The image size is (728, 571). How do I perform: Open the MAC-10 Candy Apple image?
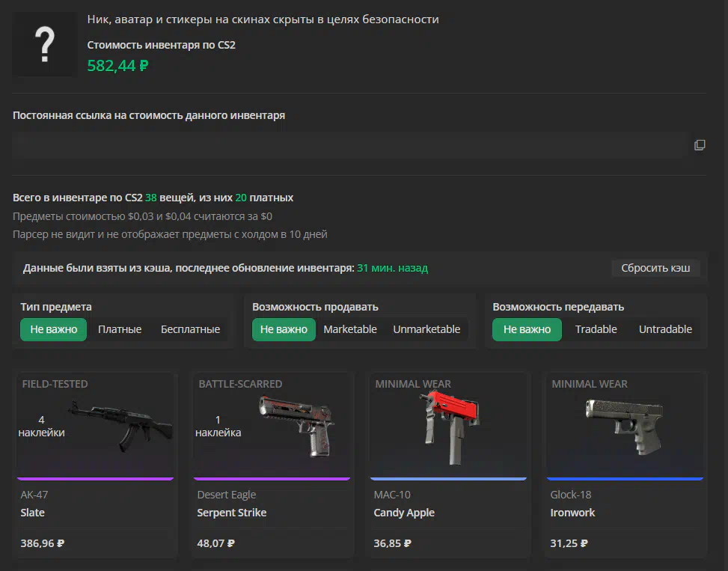(x=450, y=427)
